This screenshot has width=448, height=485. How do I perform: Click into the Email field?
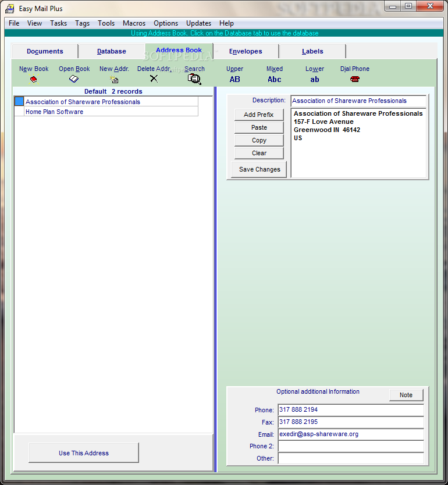pos(351,434)
